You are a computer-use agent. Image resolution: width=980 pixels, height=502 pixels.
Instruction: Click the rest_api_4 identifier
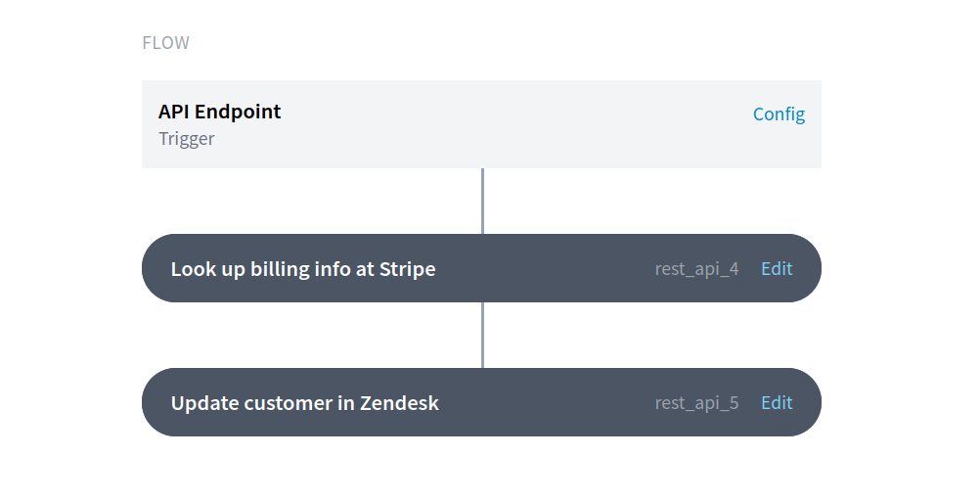(696, 269)
